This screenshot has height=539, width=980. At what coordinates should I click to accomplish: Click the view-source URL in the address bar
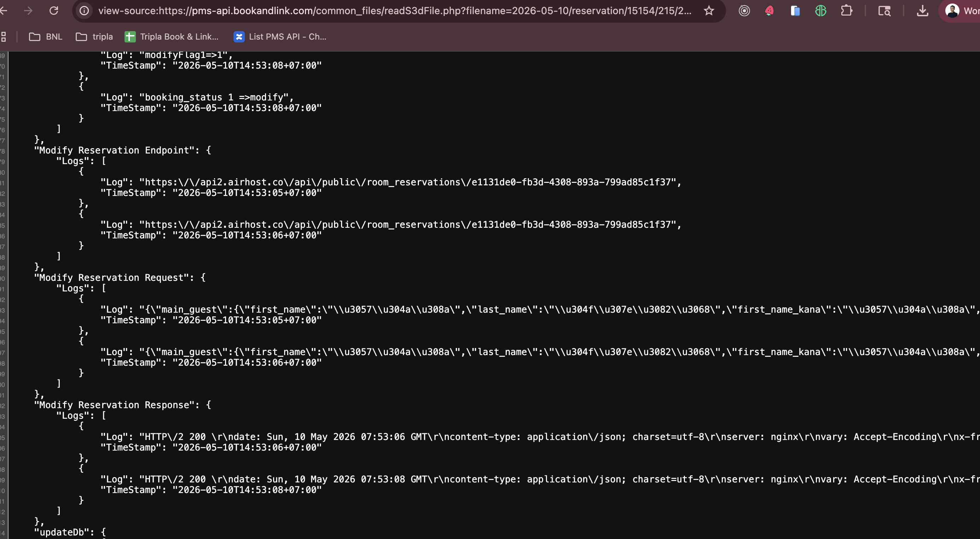(x=394, y=11)
